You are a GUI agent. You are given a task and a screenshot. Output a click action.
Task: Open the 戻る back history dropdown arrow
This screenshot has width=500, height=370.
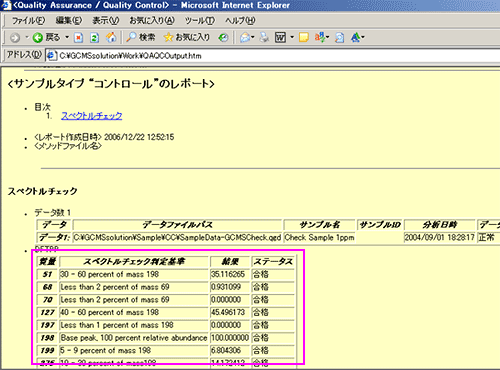click(67, 37)
